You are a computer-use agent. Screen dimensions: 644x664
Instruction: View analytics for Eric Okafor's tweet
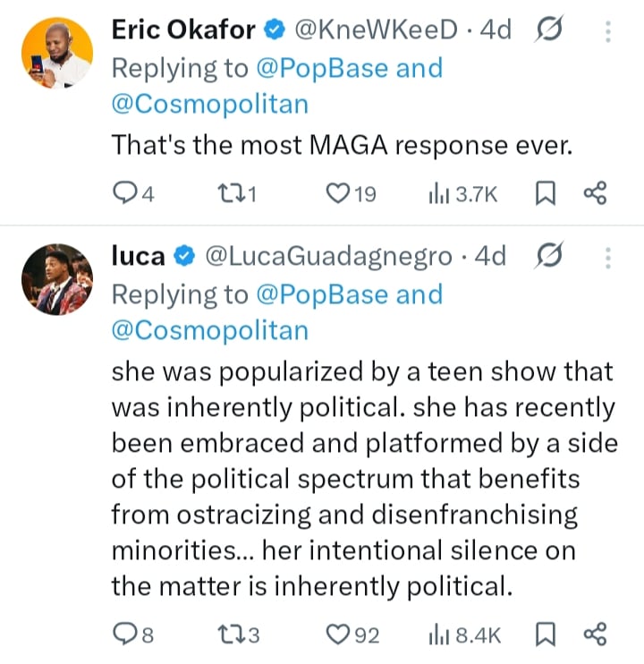(440, 193)
